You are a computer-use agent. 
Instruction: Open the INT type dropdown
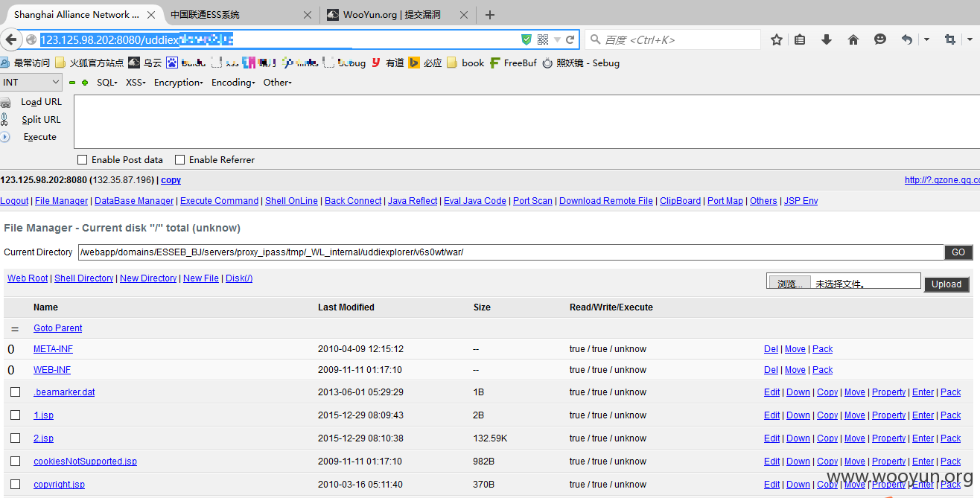coord(31,83)
